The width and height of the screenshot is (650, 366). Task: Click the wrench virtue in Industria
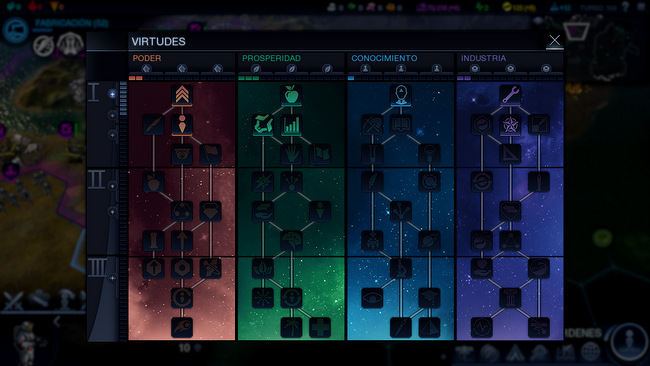coord(510,95)
